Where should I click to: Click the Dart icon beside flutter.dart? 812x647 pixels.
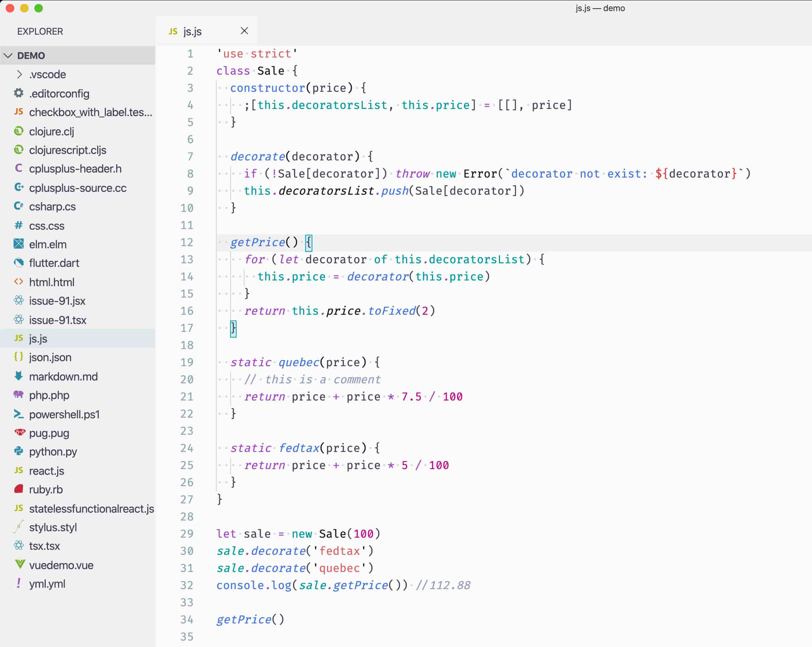[19, 263]
